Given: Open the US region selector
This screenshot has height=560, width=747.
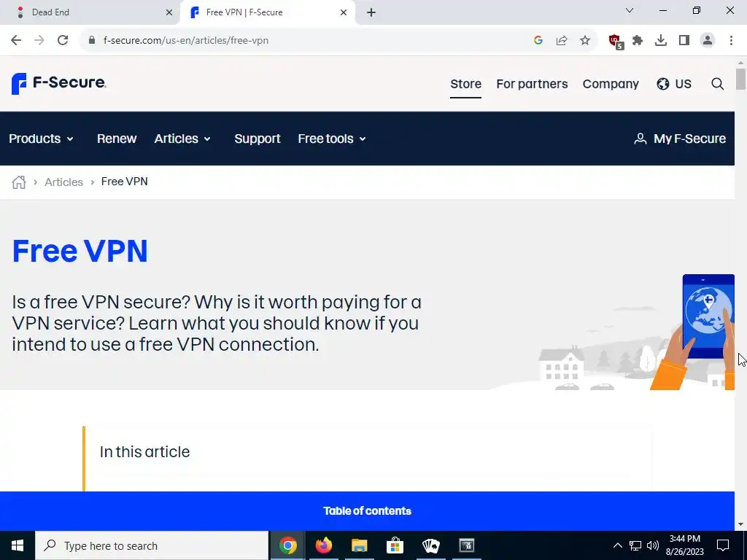Looking at the screenshot, I should 673,84.
